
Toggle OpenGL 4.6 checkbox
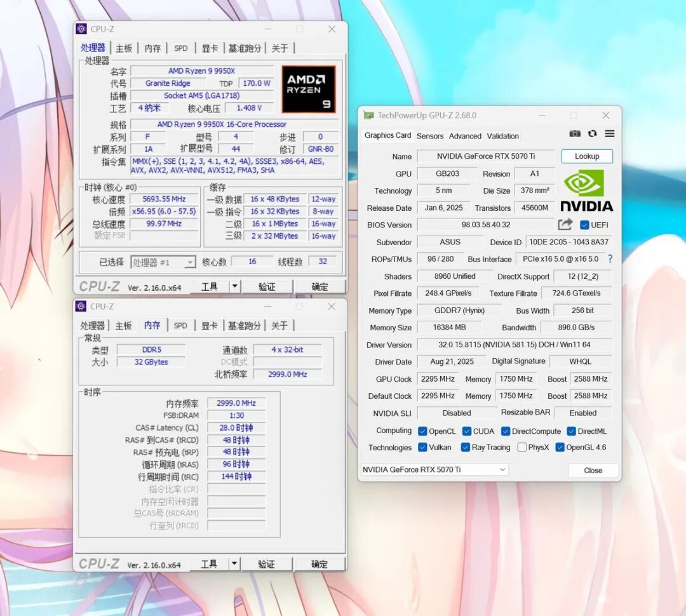tap(560, 447)
